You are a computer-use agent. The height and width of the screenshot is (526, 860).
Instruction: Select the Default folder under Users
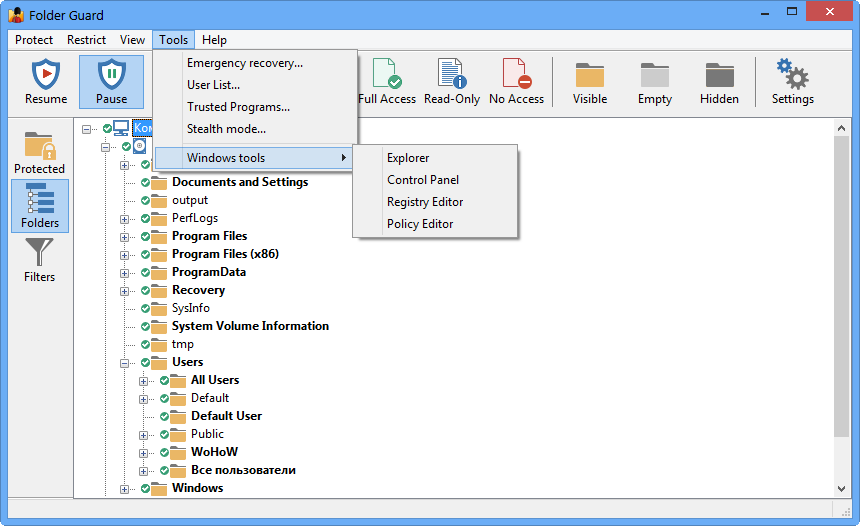click(x=210, y=398)
